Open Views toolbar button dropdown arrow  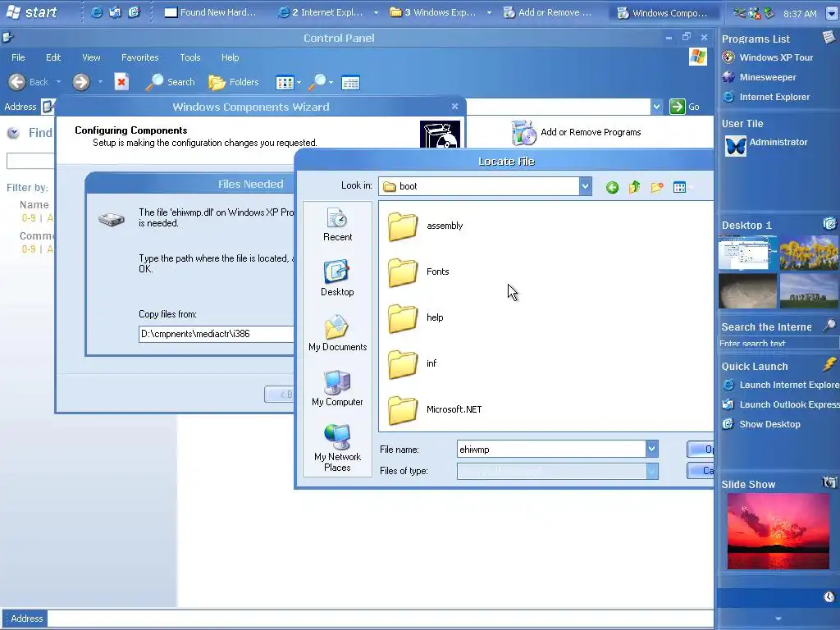click(x=299, y=83)
